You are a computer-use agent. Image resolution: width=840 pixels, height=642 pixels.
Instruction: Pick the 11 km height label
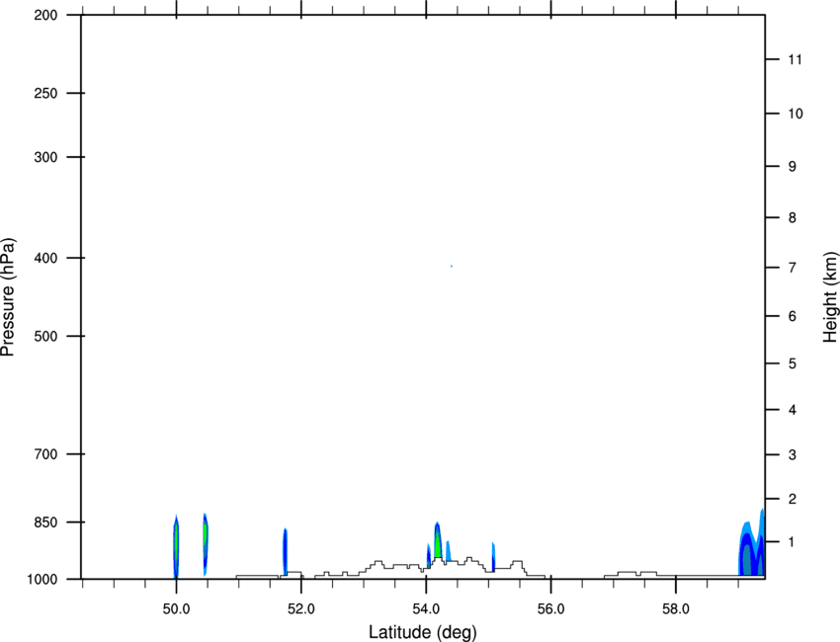click(796, 59)
